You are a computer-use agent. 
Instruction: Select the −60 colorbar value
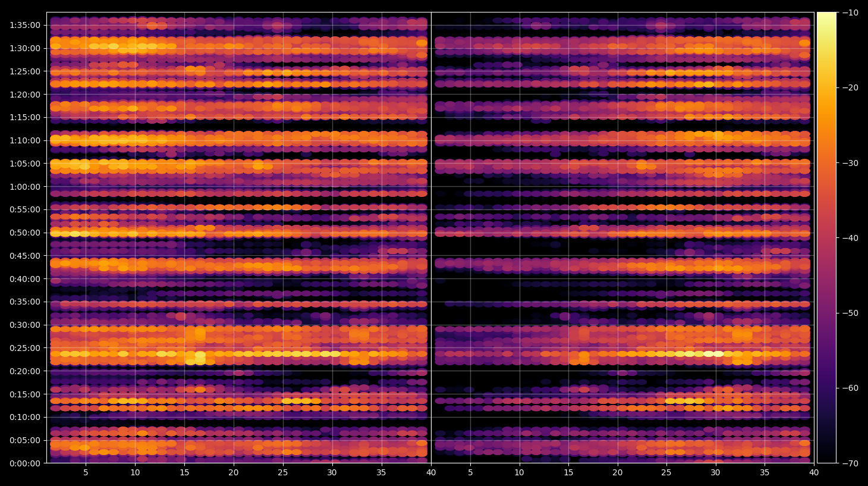coord(851,388)
